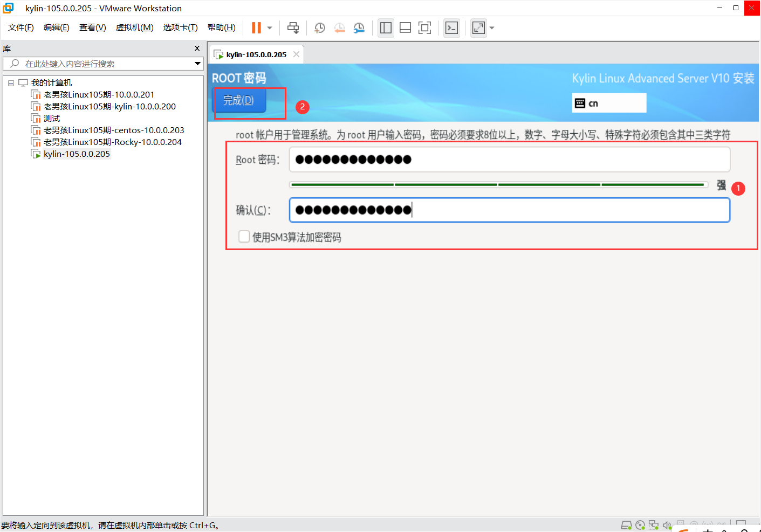This screenshot has width=761, height=532.
Task: Select 我的计算机 in the library tree
Action: [x=51, y=83]
